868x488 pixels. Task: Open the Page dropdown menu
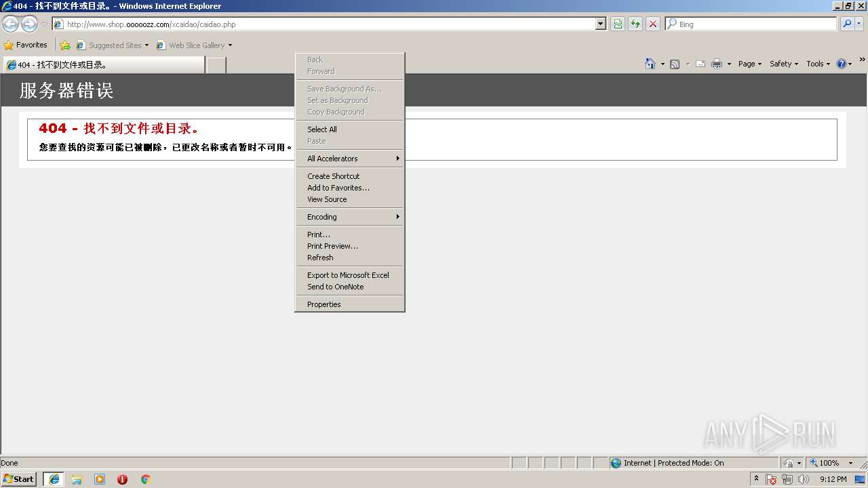pyautogui.click(x=750, y=64)
